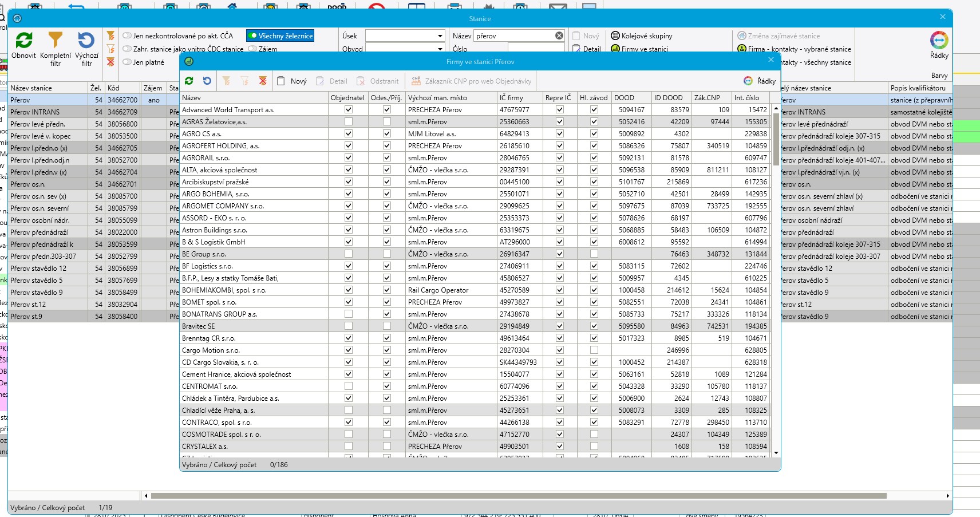Click the Řádky color wheel in the Stanice ribbon

939,41
